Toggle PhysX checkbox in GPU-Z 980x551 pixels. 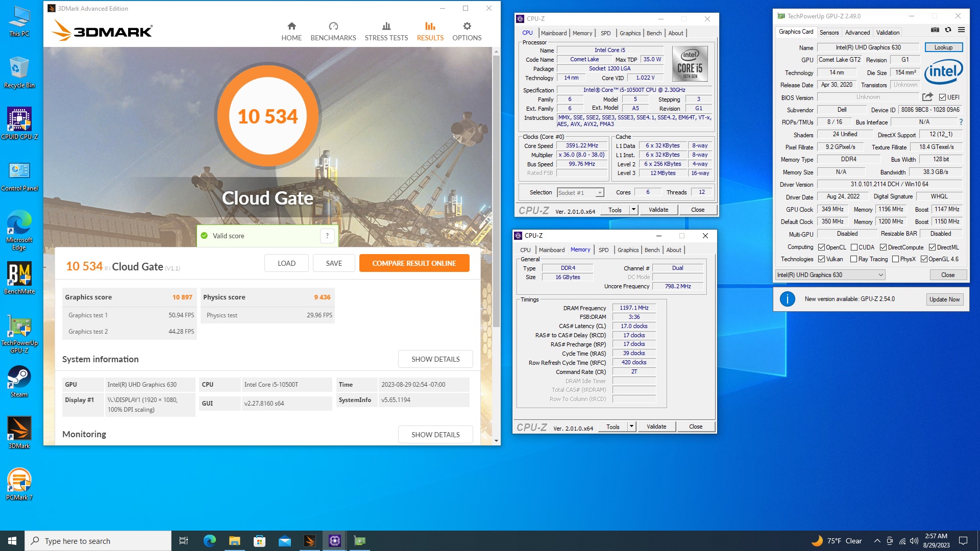(895, 259)
